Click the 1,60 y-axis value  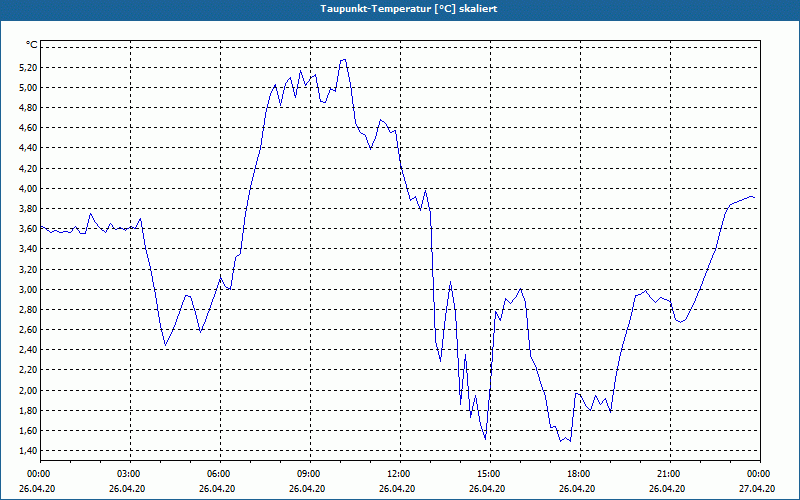click(28, 431)
